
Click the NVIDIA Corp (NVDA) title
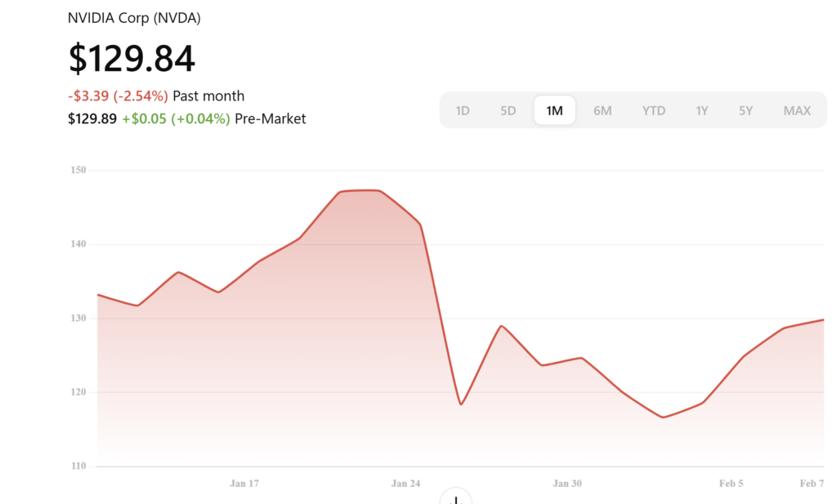[134, 18]
